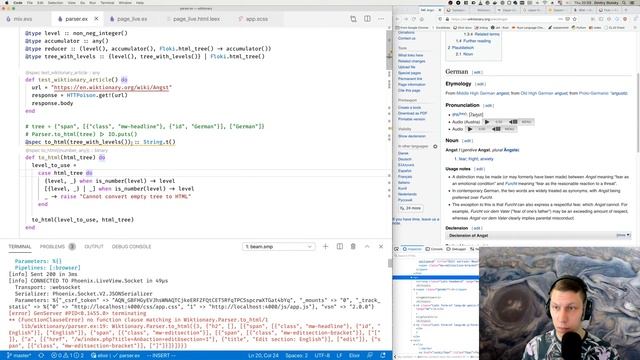Screen dimensions: 640x360
Task: Expand Declension of Angst with show
Action: click(x=622, y=235)
